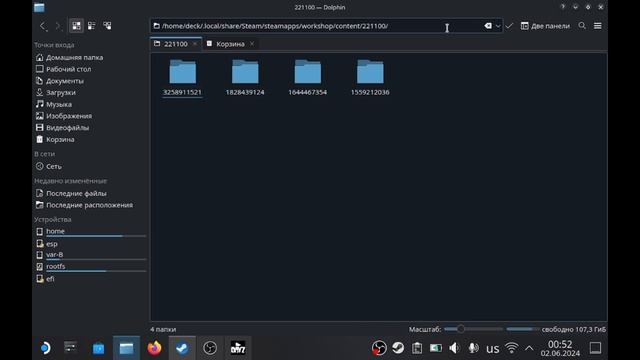Open the location history dropdown arrow
Viewport: 640px width, 360px height.
pos(498,26)
